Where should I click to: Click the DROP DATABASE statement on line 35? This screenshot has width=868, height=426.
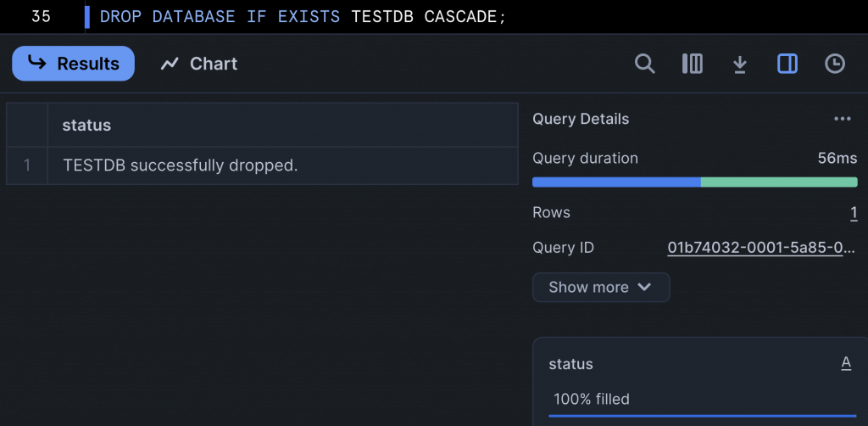coord(302,16)
